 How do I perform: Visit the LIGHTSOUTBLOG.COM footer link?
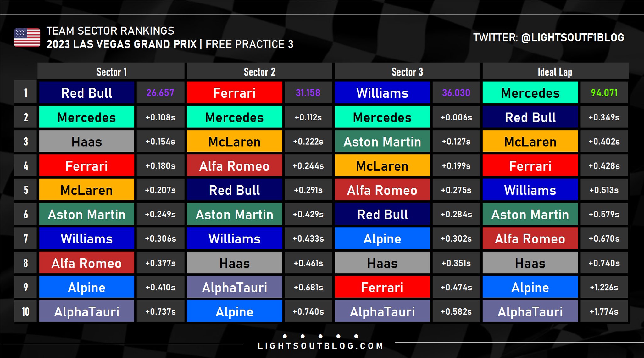tap(320, 346)
